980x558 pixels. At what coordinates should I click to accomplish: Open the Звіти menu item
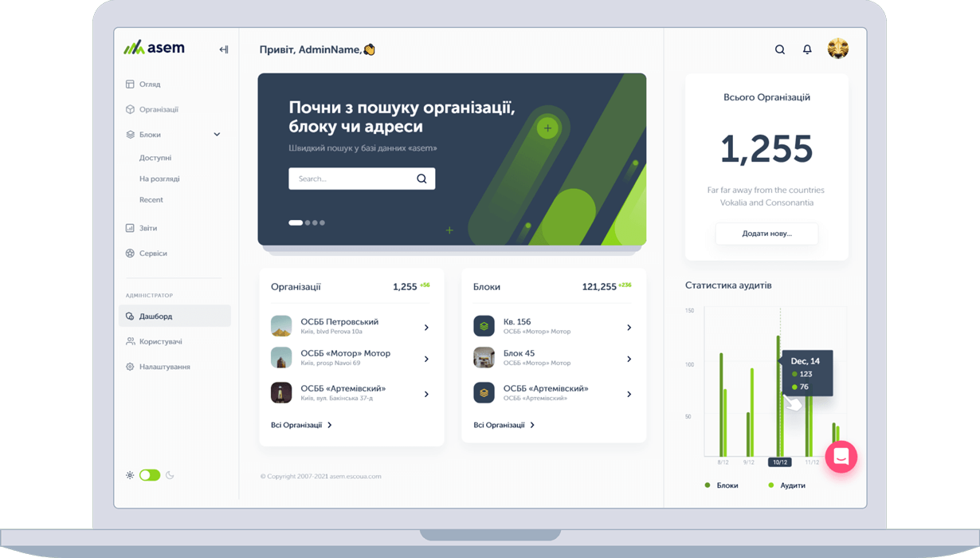click(148, 228)
